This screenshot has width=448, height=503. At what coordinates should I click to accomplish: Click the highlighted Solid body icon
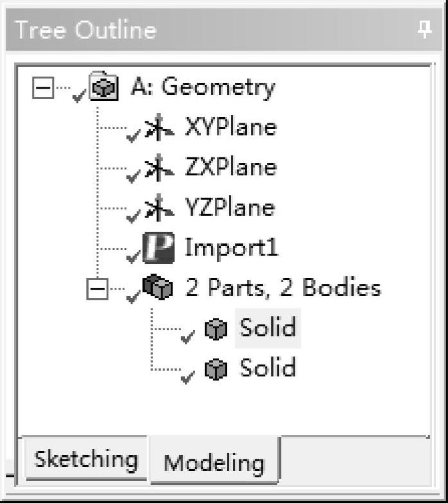tap(216, 329)
